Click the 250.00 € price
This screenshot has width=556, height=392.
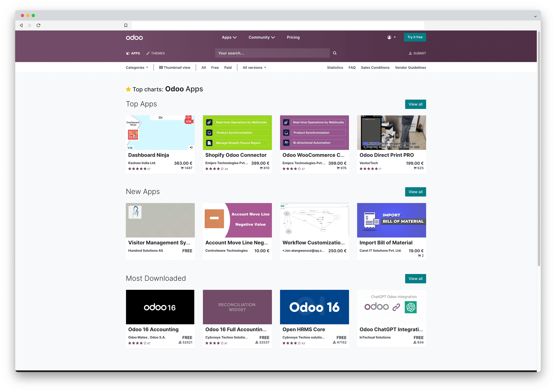tap(337, 251)
